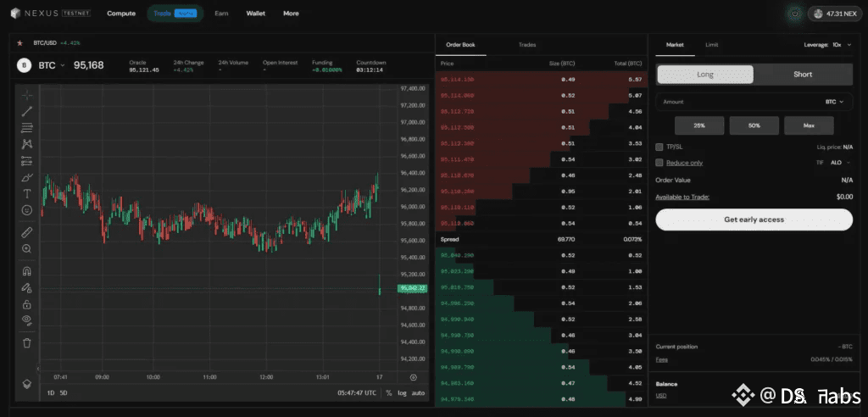Open the Wallet nav item
The image size is (868, 417).
point(255,14)
